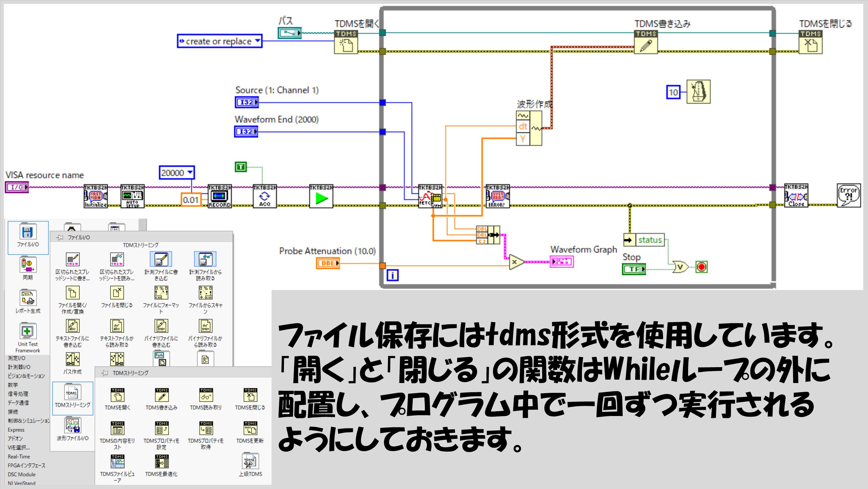
Task: Click the Simple Error Handler node
Action: [849, 195]
